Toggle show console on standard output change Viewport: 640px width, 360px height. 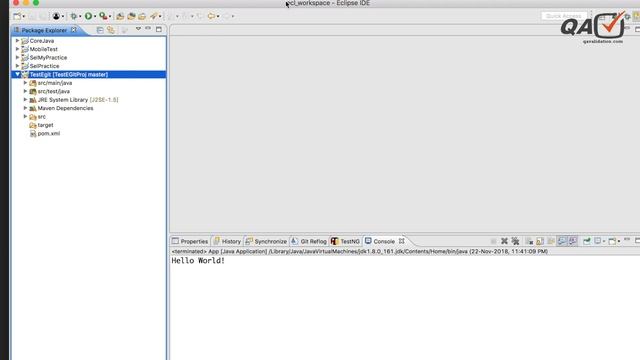tap(562, 241)
